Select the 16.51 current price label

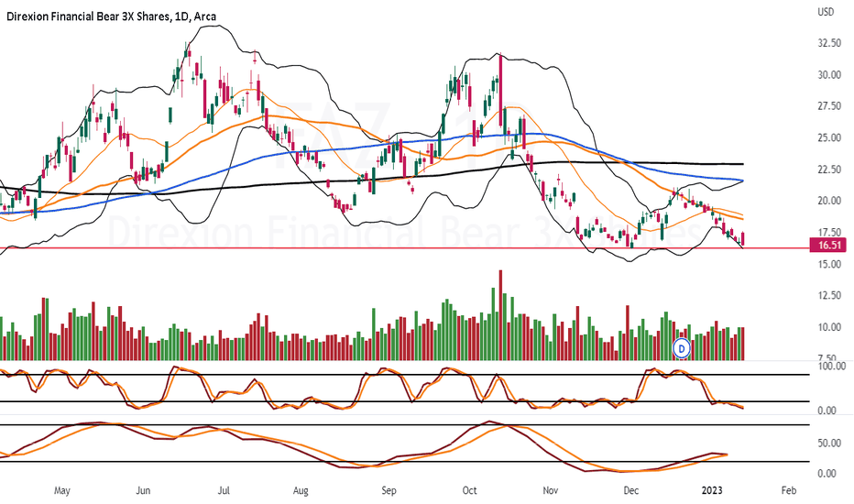(829, 246)
